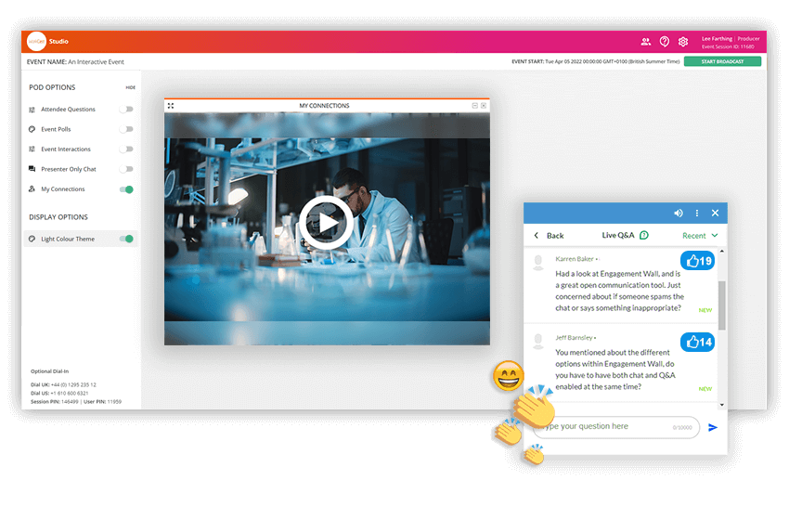Click the Karren Baker name
Image resolution: width=789 pixels, height=532 pixels.
point(575,259)
